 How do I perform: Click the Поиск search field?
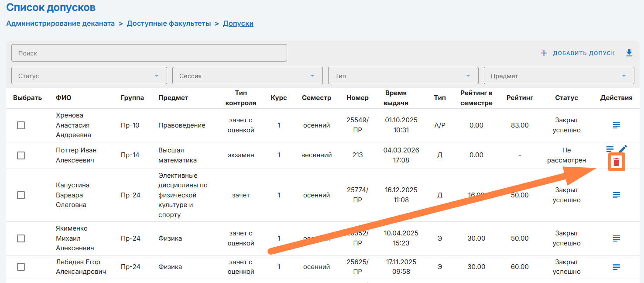(x=149, y=53)
